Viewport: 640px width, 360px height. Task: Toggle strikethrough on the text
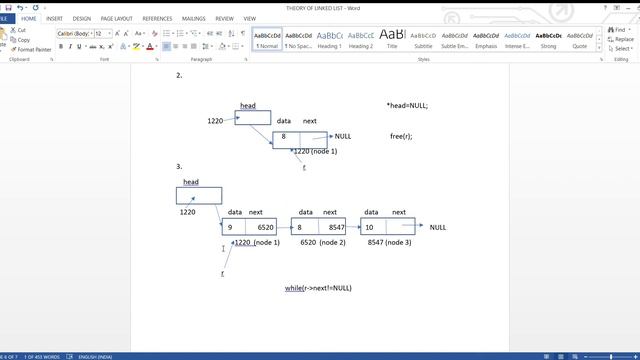(x=93, y=47)
